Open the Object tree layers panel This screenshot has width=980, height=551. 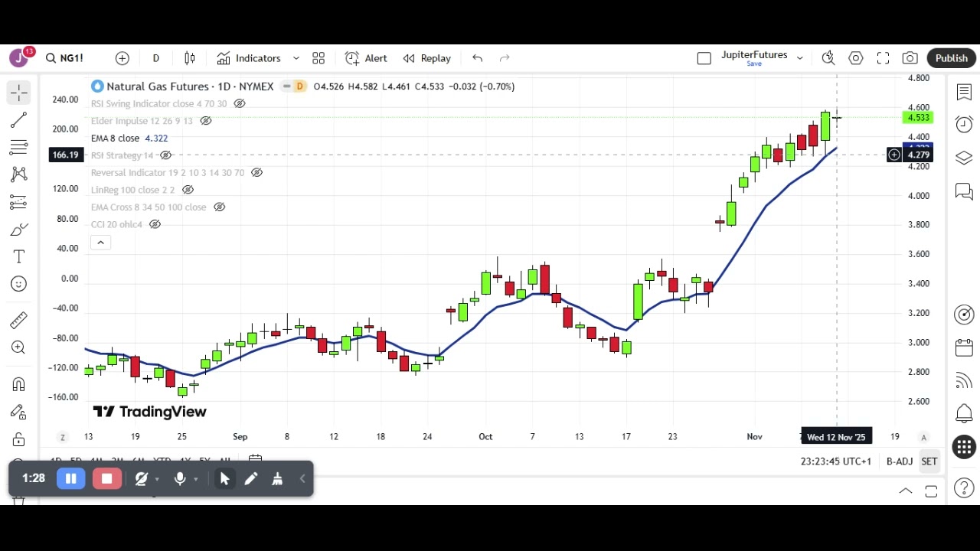click(x=964, y=158)
